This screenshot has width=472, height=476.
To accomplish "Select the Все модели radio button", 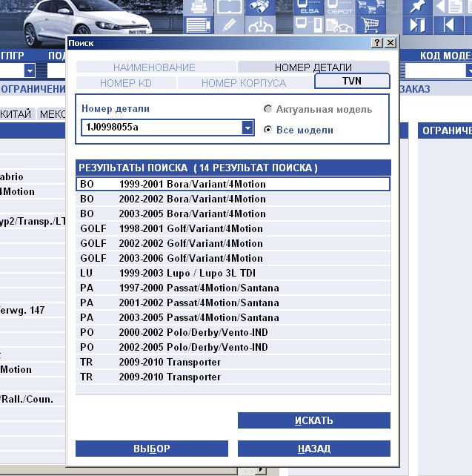I will (267, 130).
